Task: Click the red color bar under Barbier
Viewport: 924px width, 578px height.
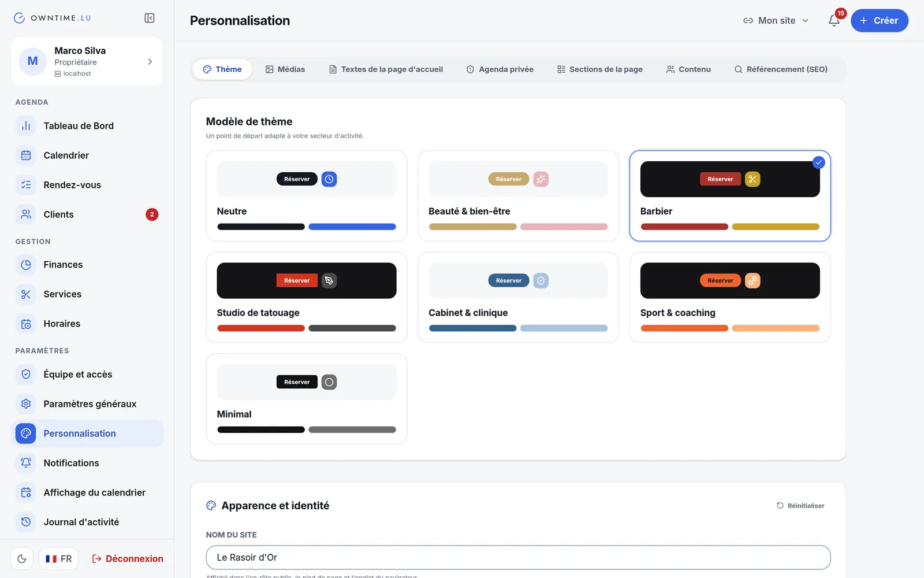Action: pos(684,227)
